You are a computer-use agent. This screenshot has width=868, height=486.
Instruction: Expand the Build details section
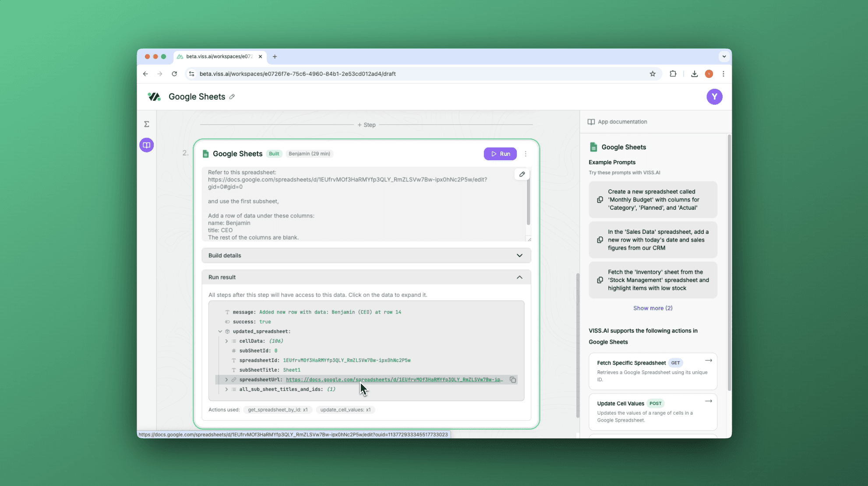366,256
